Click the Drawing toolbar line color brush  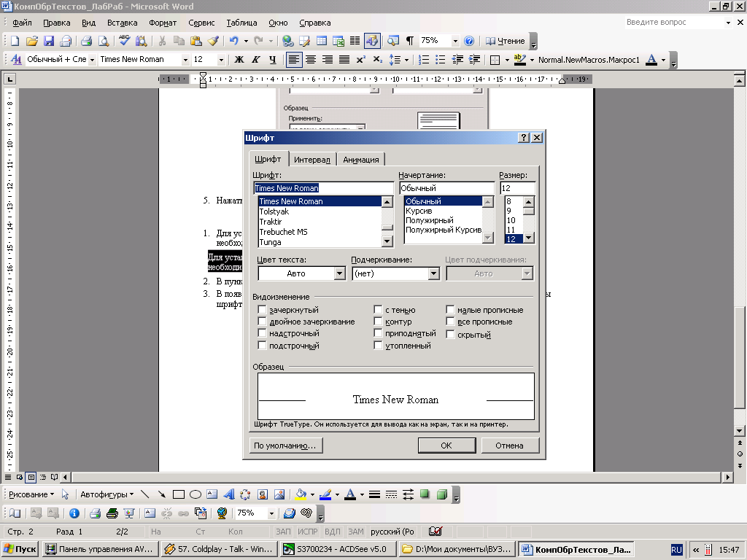pyautogui.click(x=325, y=495)
